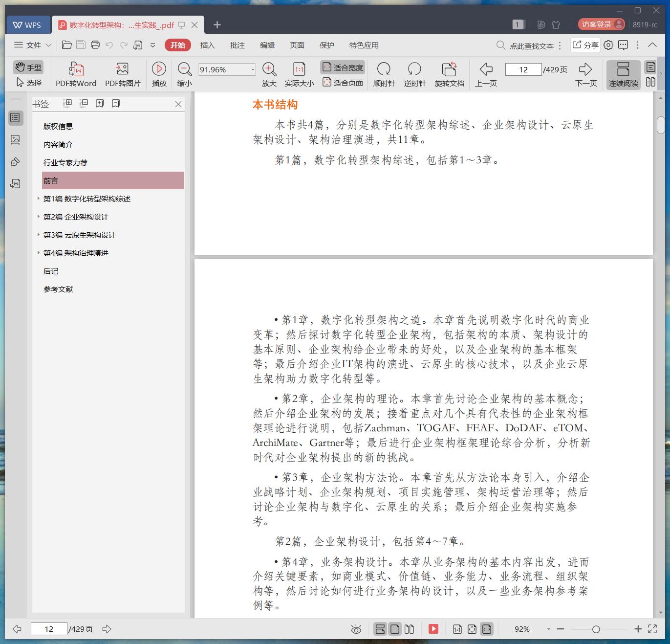Enable 选择 selection tool mode

(29, 83)
